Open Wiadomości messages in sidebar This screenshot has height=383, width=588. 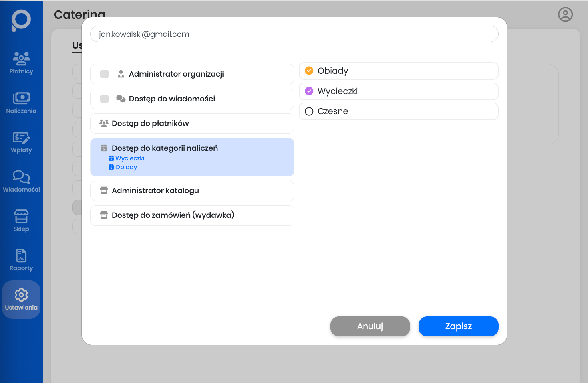(21, 181)
